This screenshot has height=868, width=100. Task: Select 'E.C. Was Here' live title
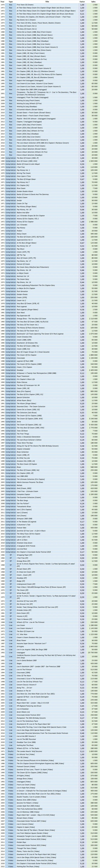click(22, 634)
